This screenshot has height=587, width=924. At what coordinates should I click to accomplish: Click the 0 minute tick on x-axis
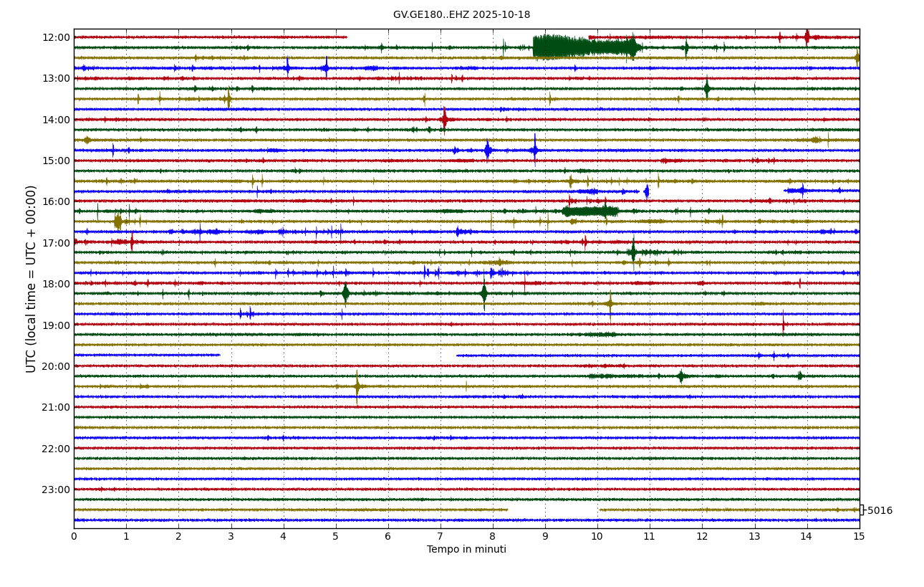coord(74,536)
